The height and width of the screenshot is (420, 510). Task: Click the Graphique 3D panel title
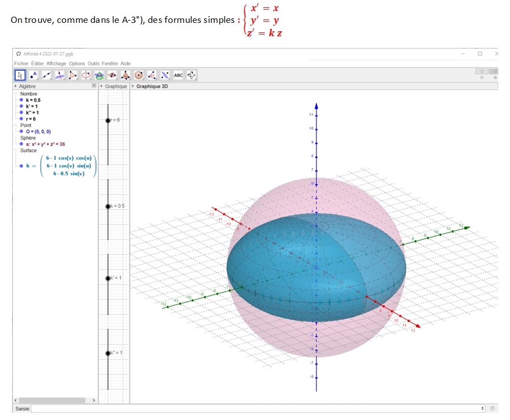click(x=152, y=86)
